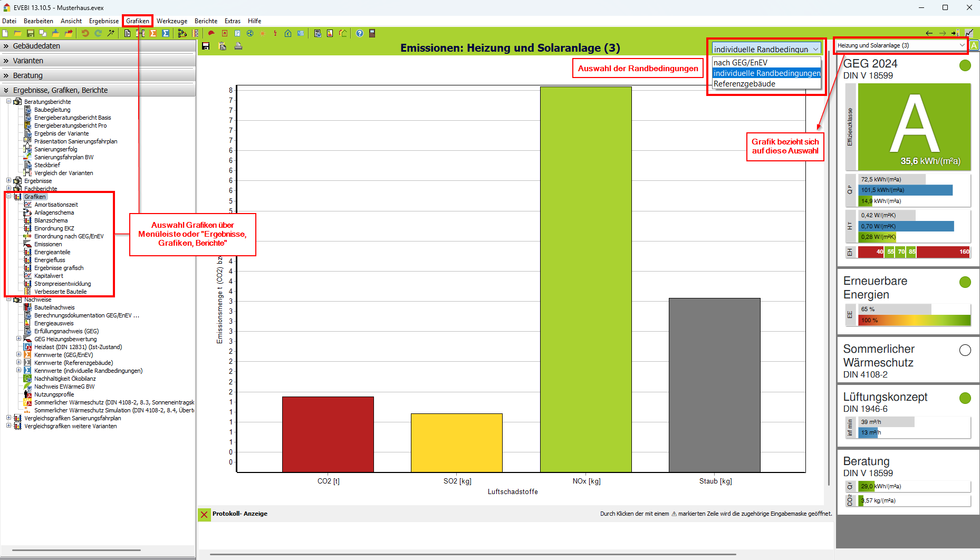Save the graphic using black floppy icon
Viewport: 980px width, 560px height.
pos(206,46)
